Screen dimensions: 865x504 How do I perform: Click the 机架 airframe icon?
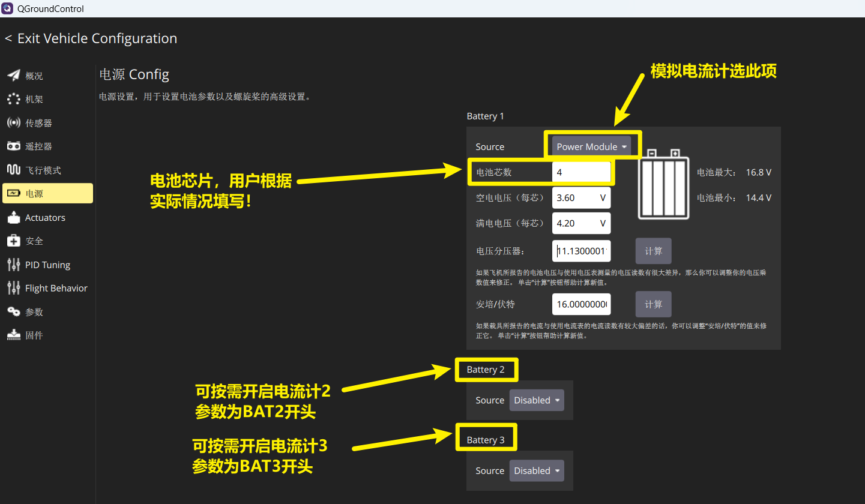click(14, 99)
